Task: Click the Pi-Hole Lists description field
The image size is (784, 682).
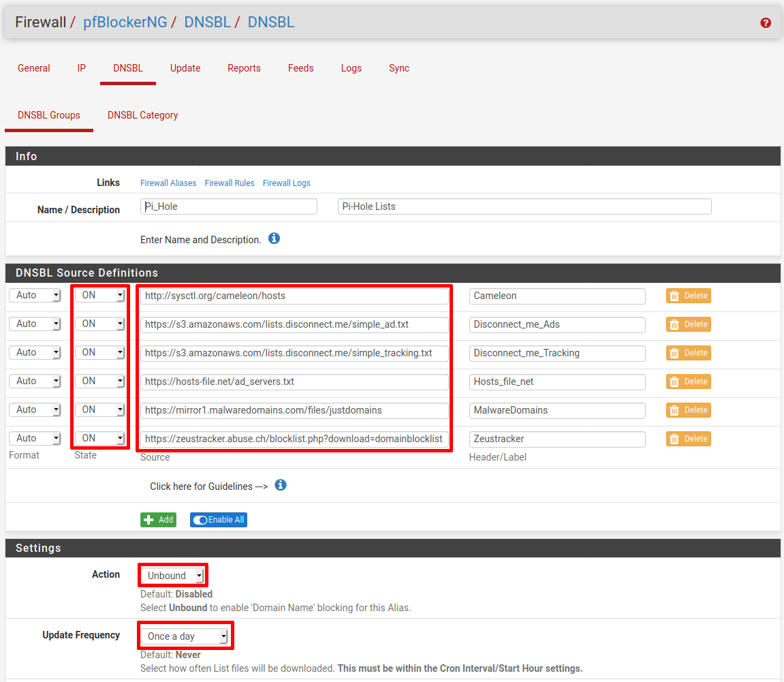Action: (524, 206)
